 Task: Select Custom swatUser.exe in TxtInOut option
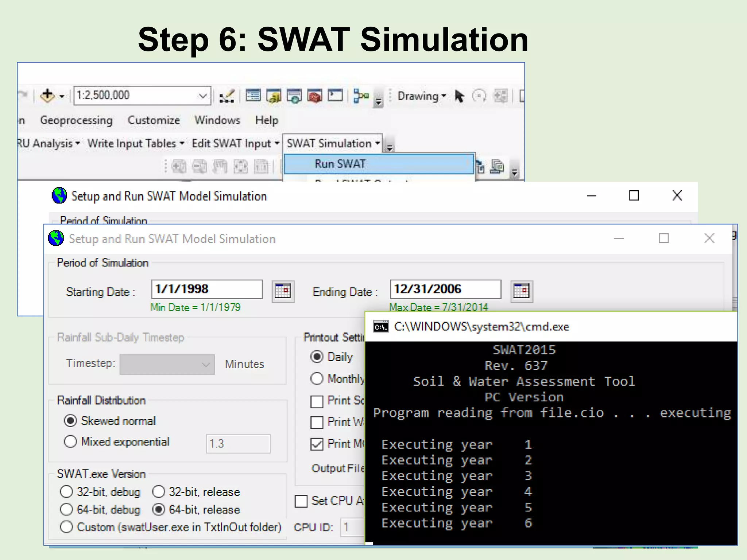coord(66,527)
